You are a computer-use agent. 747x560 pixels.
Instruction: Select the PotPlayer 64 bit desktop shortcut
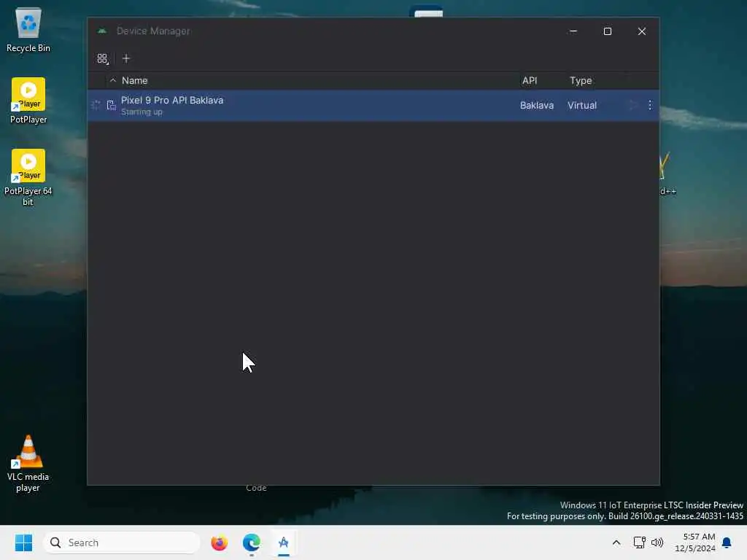(x=28, y=178)
